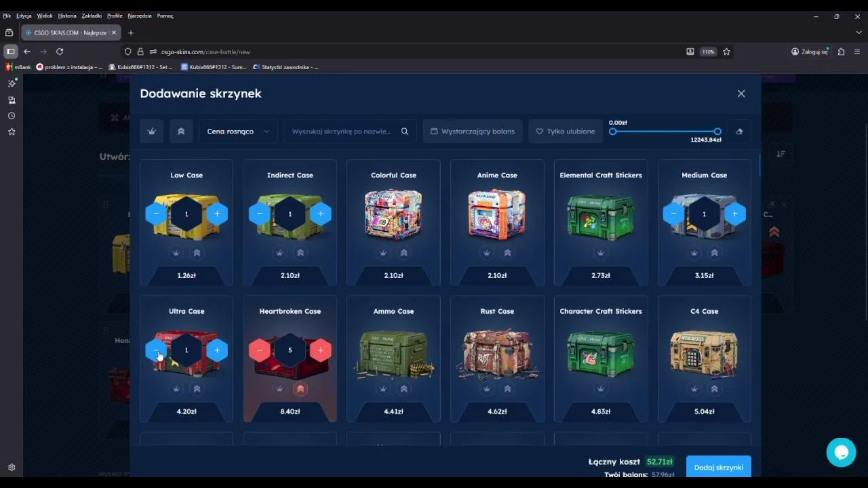This screenshot has width=868, height=488.
Task: Select the Colorful Case thumbnail
Action: pyautogui.click(x=393, y=214)
